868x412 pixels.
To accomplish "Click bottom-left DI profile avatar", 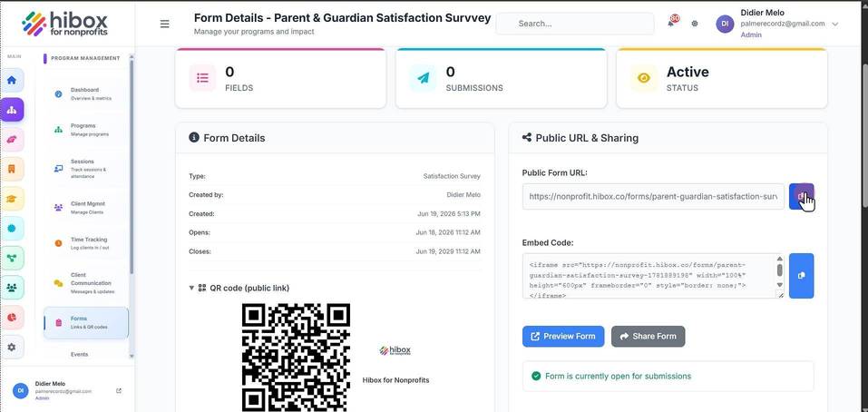I will tap(21, 390).
